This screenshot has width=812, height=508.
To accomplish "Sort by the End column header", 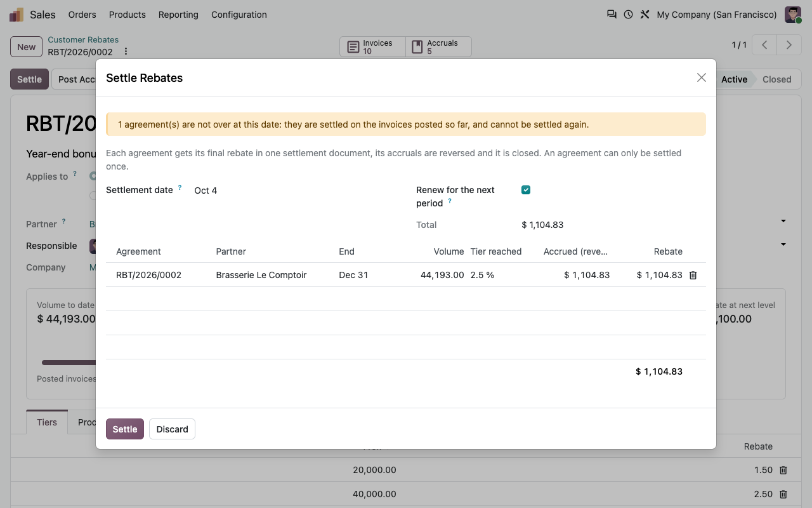I will coord(346,251).
